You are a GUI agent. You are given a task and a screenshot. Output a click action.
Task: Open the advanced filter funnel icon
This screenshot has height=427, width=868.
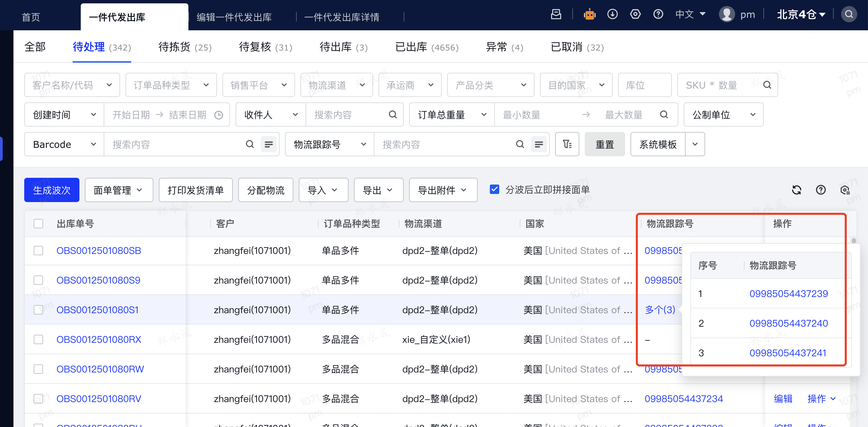(x=567, y=144)
